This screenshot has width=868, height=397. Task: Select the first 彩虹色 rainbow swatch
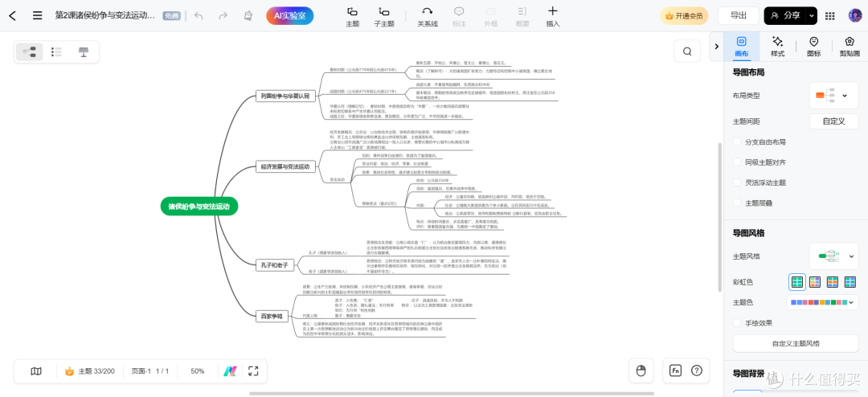coord(796,282)
